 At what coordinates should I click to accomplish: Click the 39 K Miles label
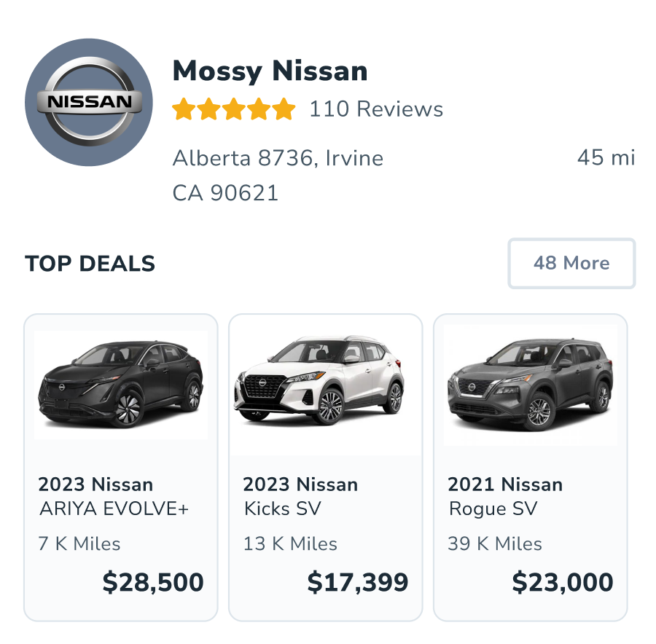pos(495,544)
